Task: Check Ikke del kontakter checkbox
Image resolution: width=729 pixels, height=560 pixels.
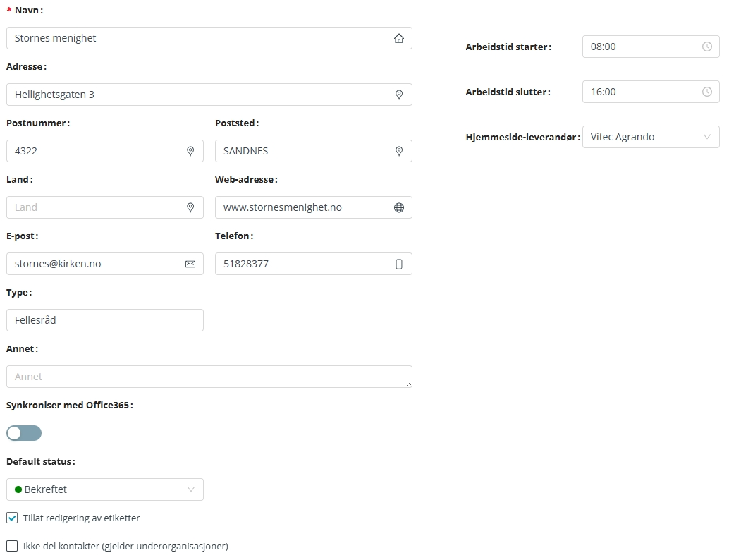Action: 12,546
